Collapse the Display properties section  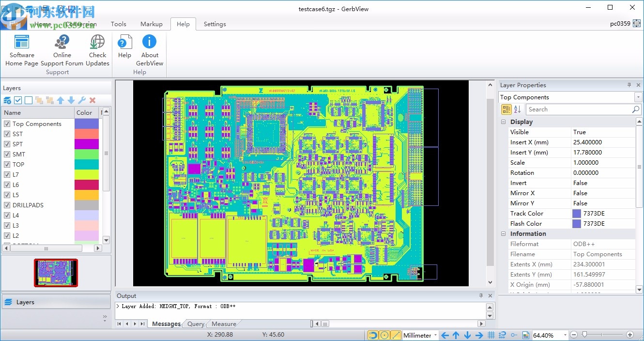[x=504, y=122]
